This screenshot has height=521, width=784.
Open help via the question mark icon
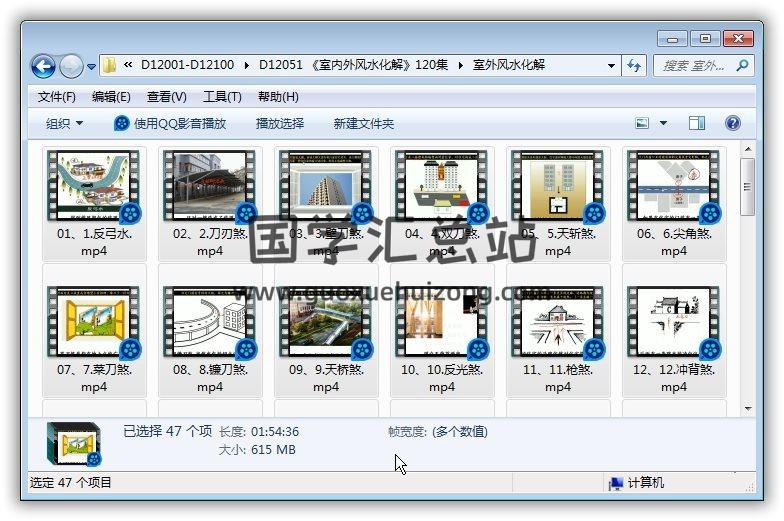tap(732, 124)
